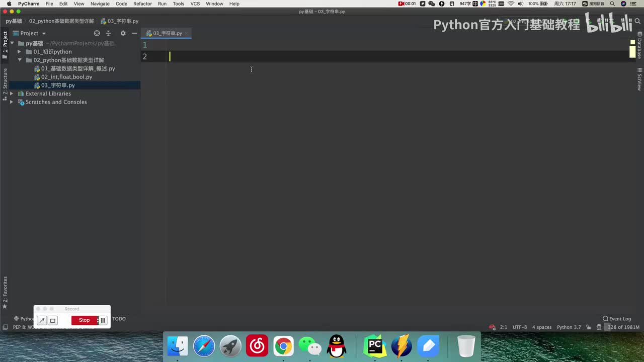This screenshot has height=362, width=644.
Task: Open the Run menu
Action: tap(162, 4)
